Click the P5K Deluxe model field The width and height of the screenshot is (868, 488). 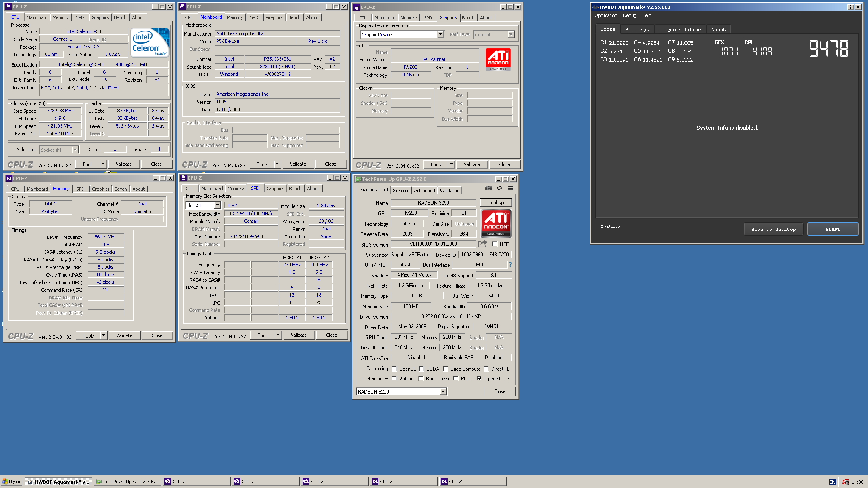pyautogui.click(x=255, y=41)
